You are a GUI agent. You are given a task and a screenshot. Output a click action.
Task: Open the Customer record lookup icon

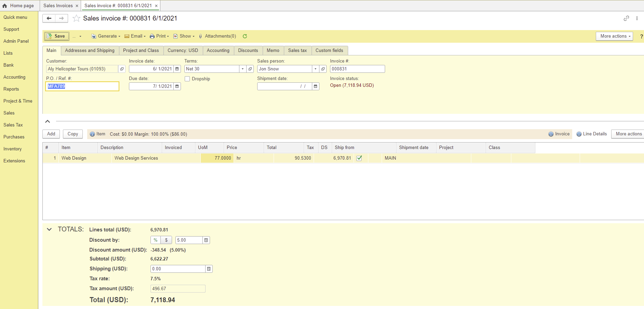coord(122,69)
